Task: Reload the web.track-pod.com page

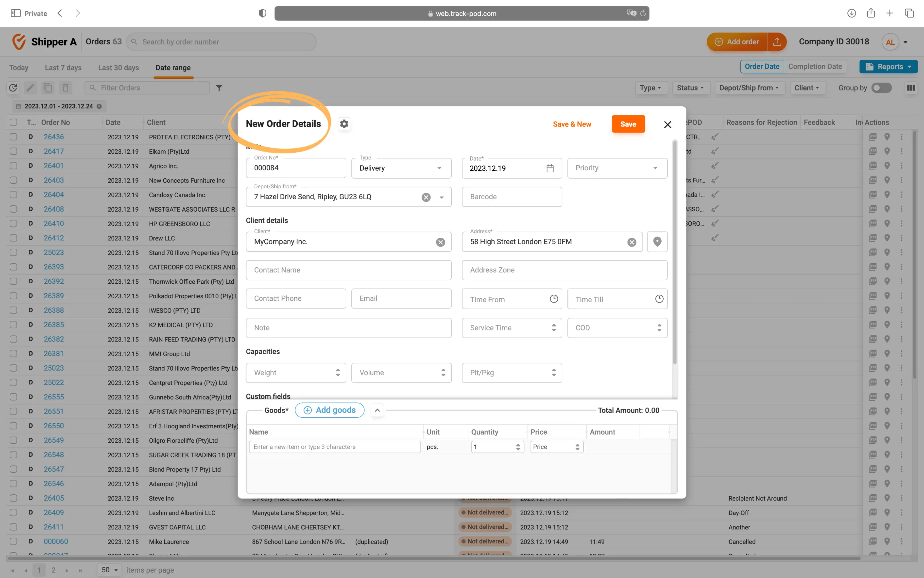Action: point(643,13)
